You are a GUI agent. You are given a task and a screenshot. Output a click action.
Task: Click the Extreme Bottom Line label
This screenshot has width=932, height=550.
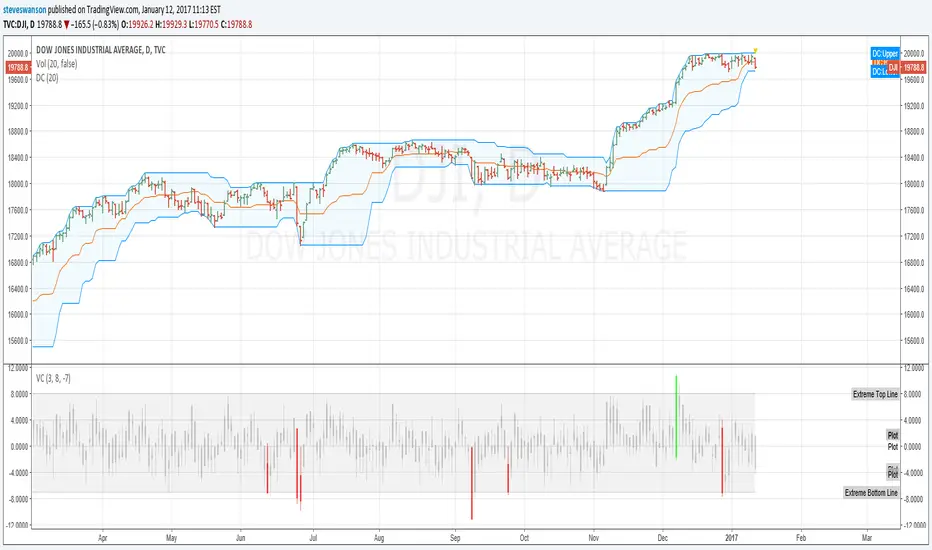(872, 493)
